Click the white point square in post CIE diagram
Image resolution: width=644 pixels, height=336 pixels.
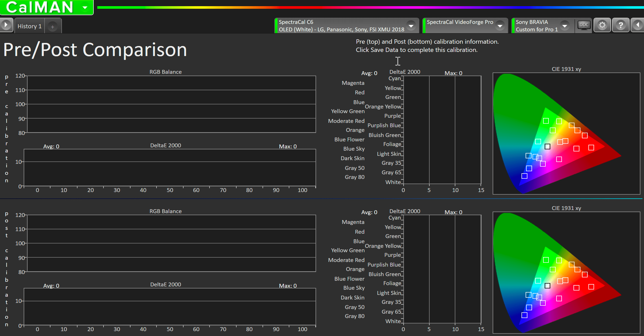[547, 286]
